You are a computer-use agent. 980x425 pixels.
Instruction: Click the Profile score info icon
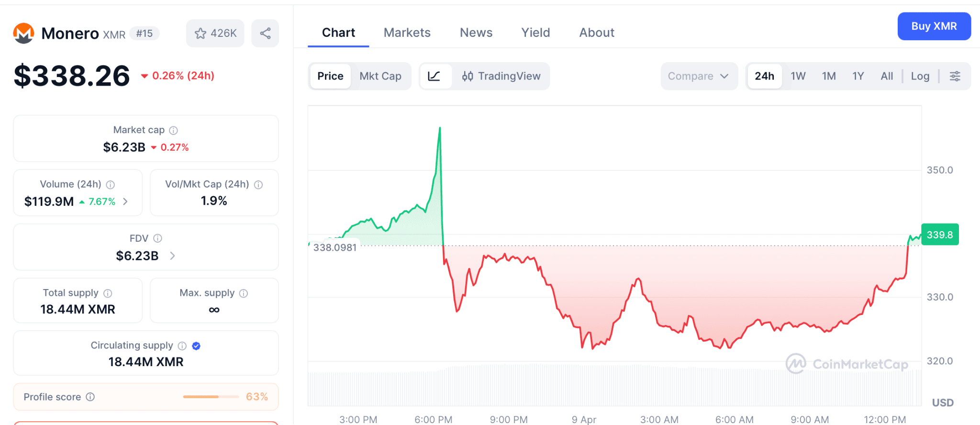(x=90, y=397)
